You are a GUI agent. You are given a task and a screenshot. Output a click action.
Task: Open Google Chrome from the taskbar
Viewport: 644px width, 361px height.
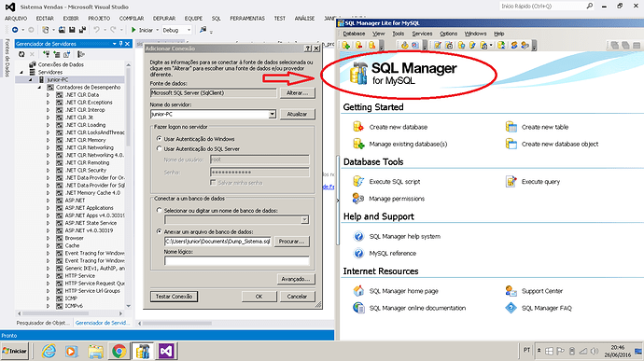pos(119,351)
